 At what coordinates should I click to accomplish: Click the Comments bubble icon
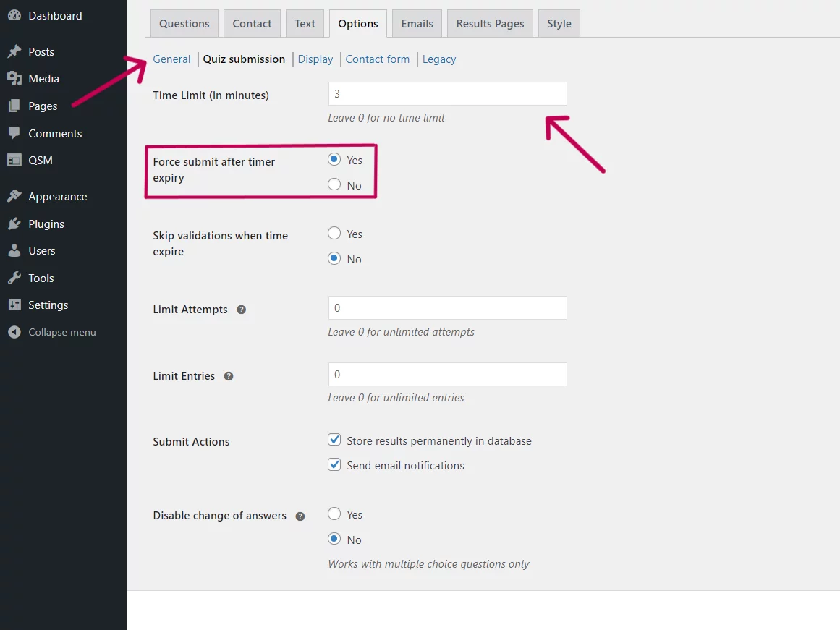14,133
